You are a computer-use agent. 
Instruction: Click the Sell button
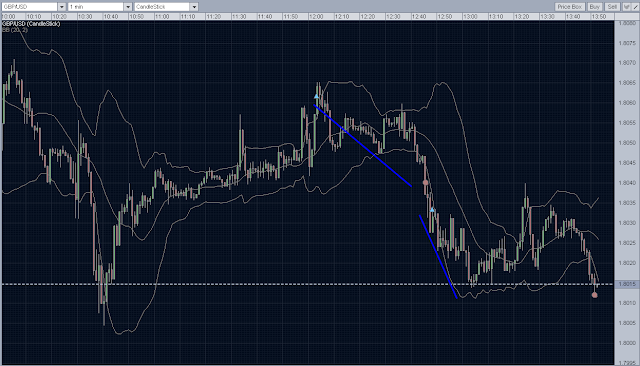[x=612, y=7]
